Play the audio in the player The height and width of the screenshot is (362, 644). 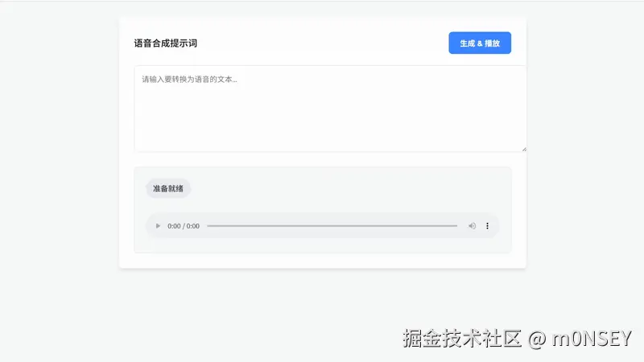tap(158, 226)
